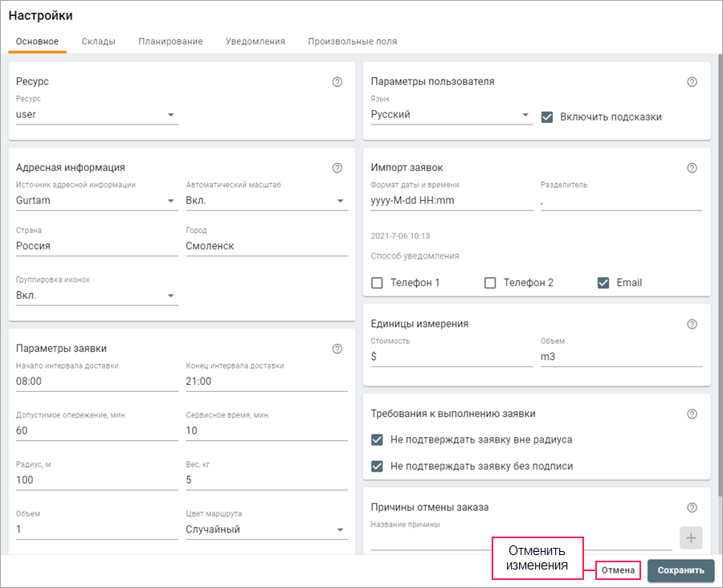The width and height of the screenshot is (723, 588).
Task: Disable the Включить подсказки checkbox
Action: [547, 116]
